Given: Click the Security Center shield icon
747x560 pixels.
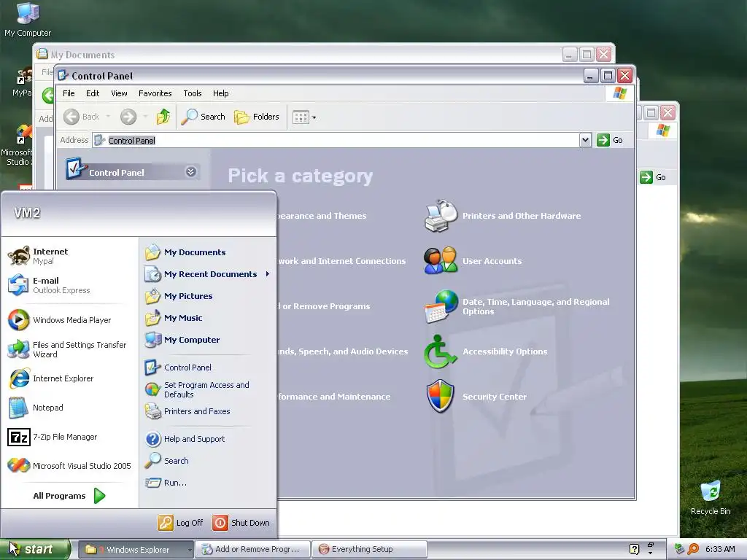Looking at the screenshot, I should pos(440,396).
